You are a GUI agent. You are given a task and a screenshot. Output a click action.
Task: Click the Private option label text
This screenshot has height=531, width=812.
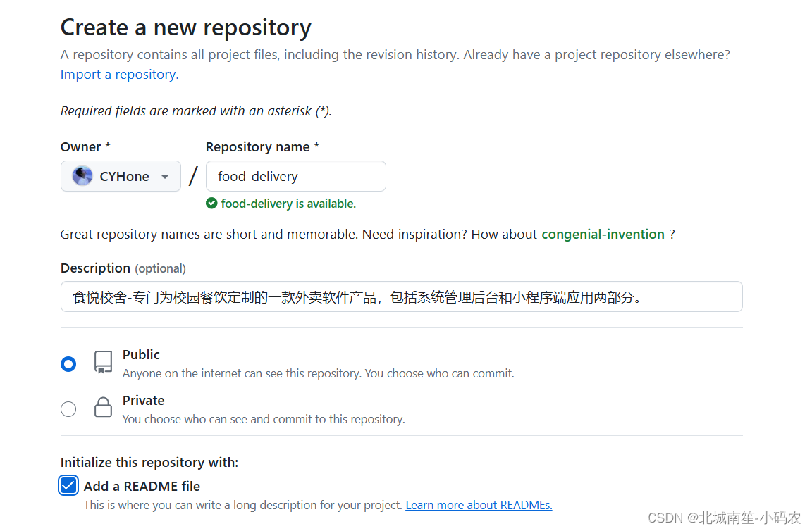143,400
